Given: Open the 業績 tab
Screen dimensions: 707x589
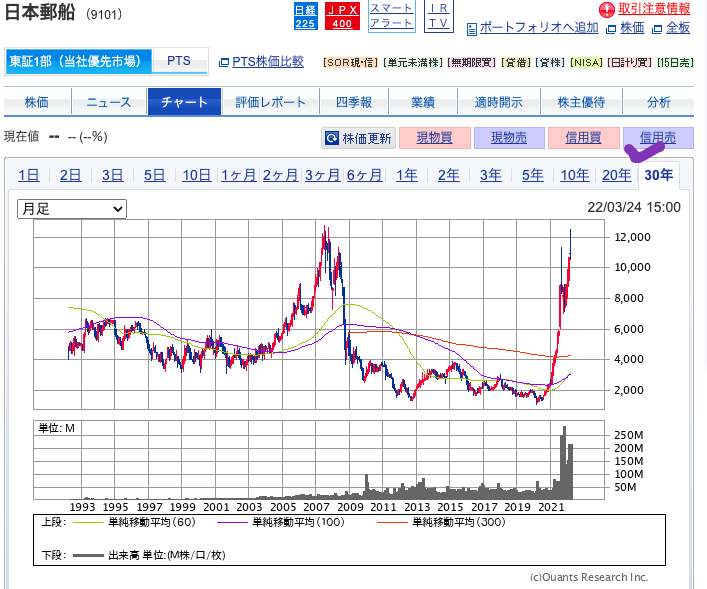Looking at the screenshot, I should click(x=423, y=102).
